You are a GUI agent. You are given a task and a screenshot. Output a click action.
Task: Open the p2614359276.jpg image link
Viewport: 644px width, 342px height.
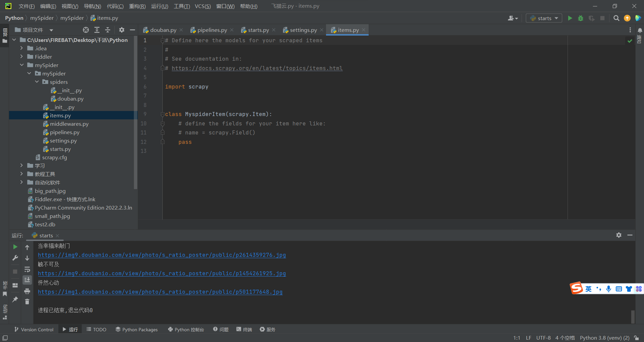pos(162,255)
